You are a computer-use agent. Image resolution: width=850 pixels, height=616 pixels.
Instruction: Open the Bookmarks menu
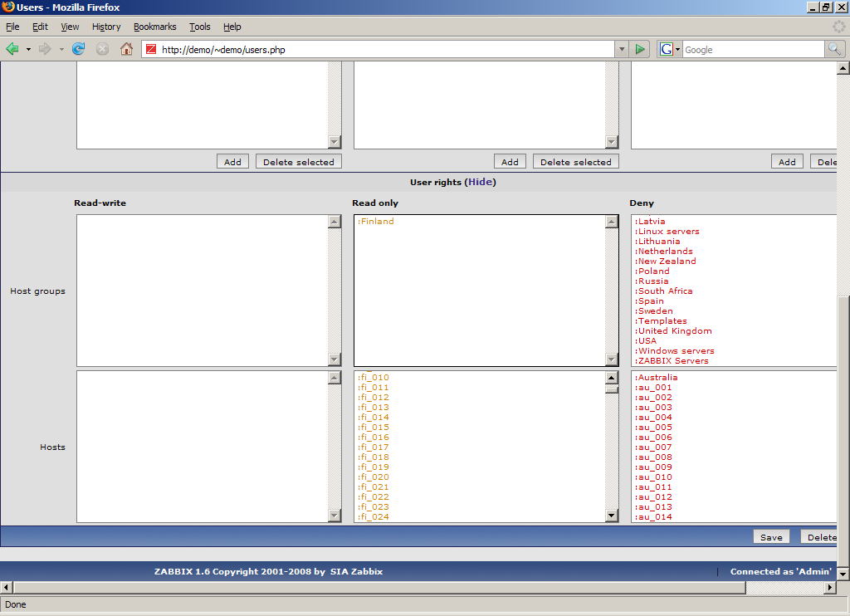coord(155,27)
